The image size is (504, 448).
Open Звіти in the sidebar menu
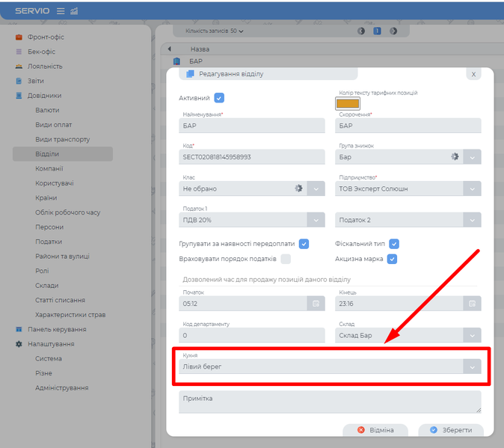(36, 81)
